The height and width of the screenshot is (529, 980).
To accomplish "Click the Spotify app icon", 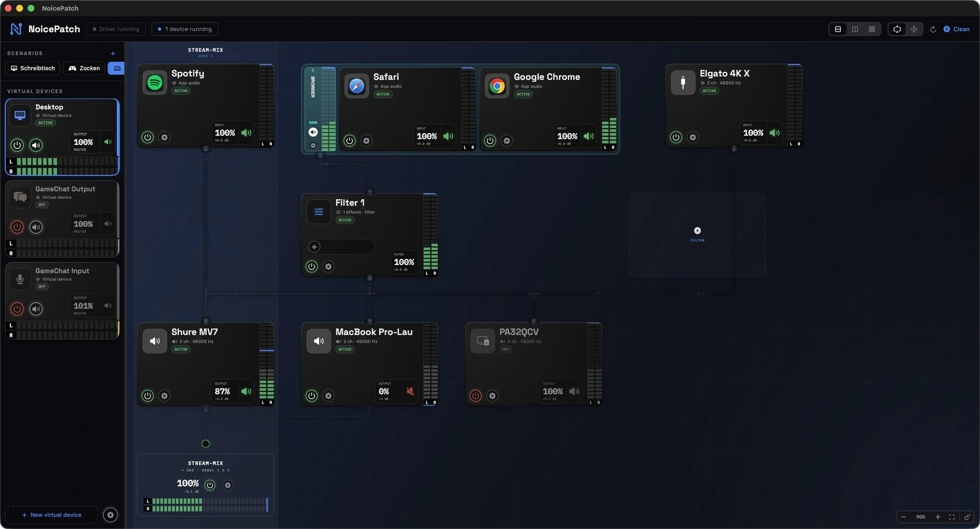I will (155, 83).
